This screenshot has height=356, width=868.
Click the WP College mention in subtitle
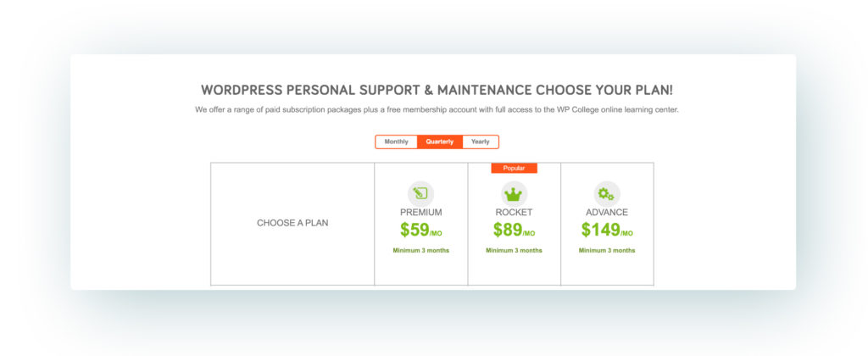pyautogui.click(x=561, y=109)
